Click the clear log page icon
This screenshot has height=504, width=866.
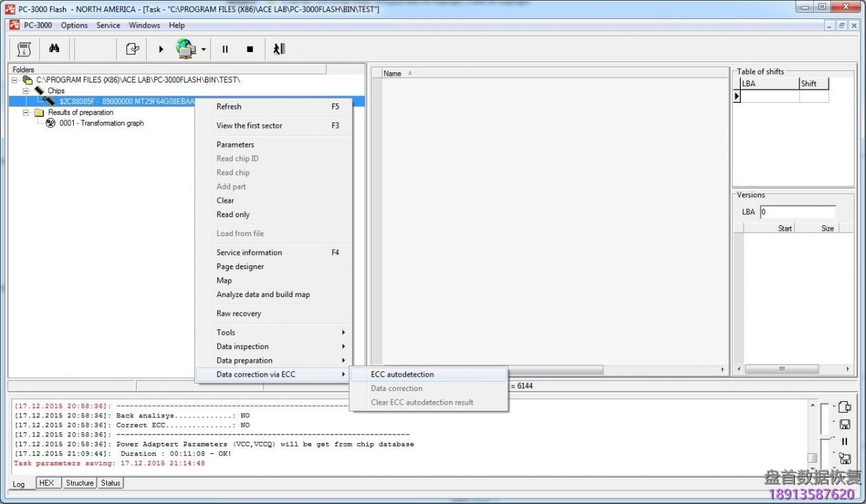(x=844, y=407)
